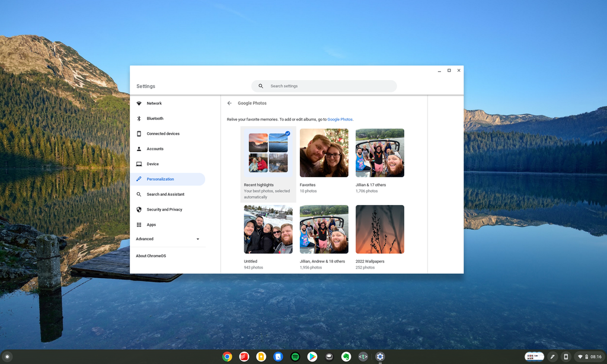
Task: Open the Google Play Store from the shelf
Action: click(312, 356)
